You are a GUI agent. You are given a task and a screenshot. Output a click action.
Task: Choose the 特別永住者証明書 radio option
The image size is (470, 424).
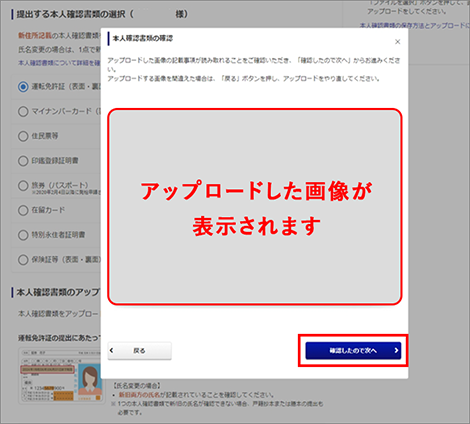point(23,235)
